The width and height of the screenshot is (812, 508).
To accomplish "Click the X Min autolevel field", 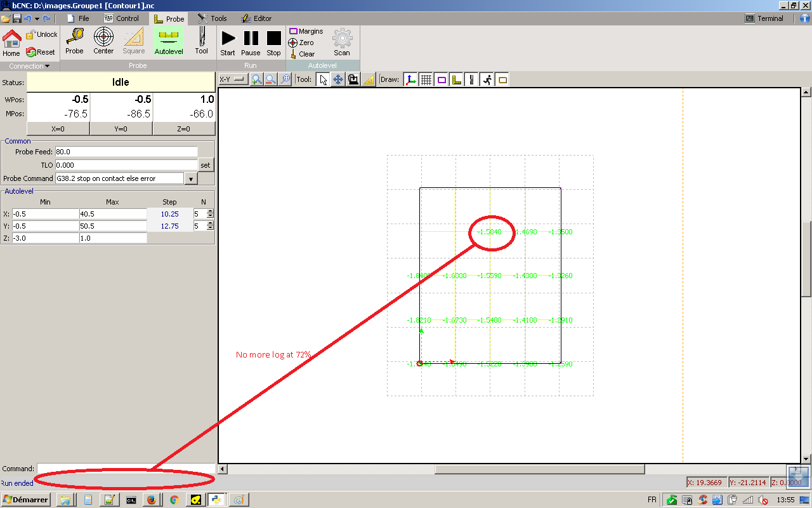I will click(x=45, y=214).
